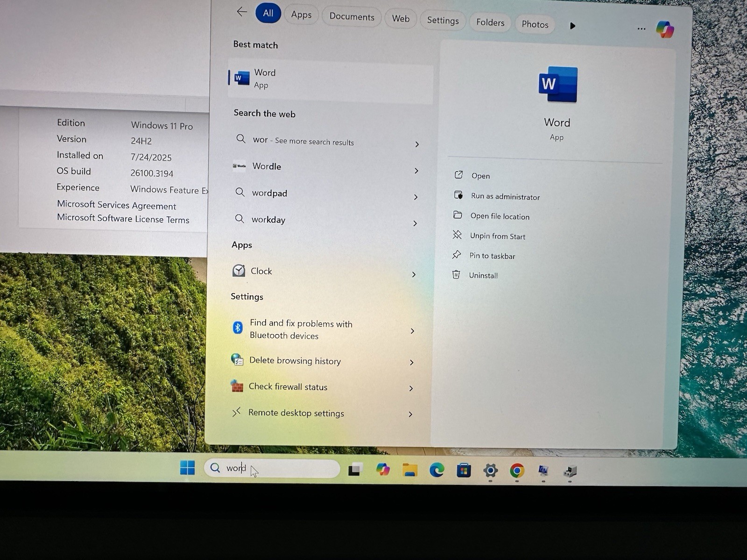747x560 pixels.
Task: Expand the Clock app chevron
Action: point(414,274)
